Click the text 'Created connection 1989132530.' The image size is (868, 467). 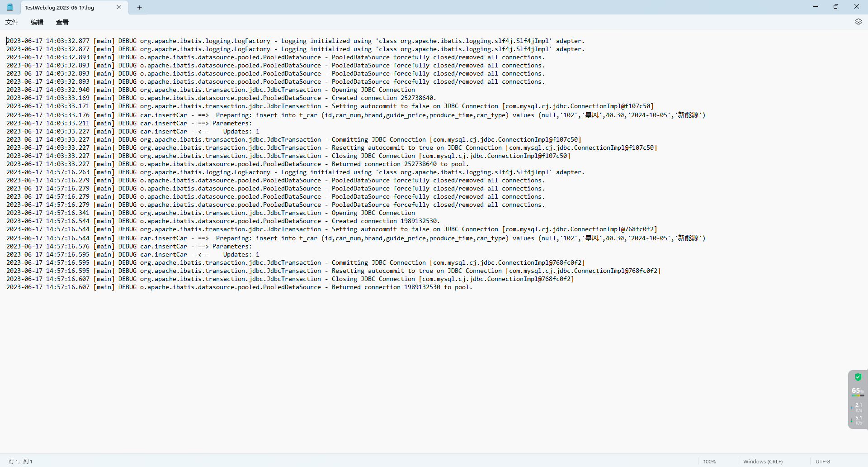coord(386,221)
